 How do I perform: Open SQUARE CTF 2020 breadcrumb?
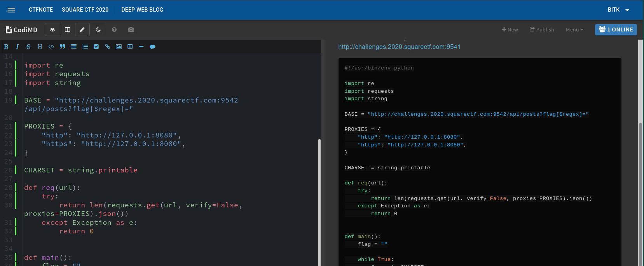[85, 10]
